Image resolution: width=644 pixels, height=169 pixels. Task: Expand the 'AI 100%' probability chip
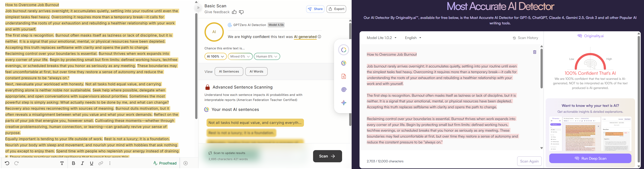215,56
